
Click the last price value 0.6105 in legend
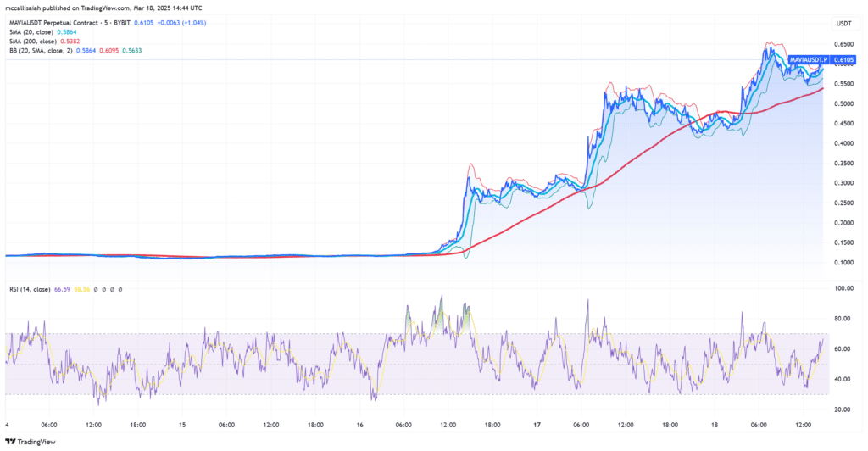[143, 23]
